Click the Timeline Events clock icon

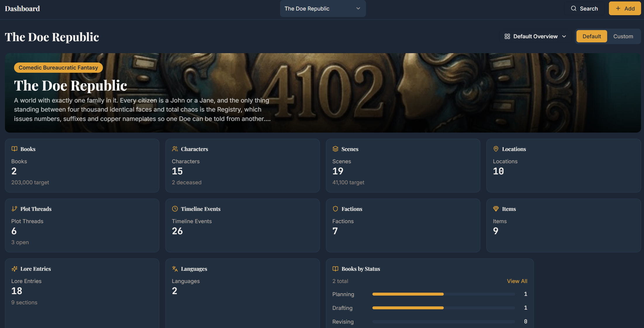[x=175, y=209]
